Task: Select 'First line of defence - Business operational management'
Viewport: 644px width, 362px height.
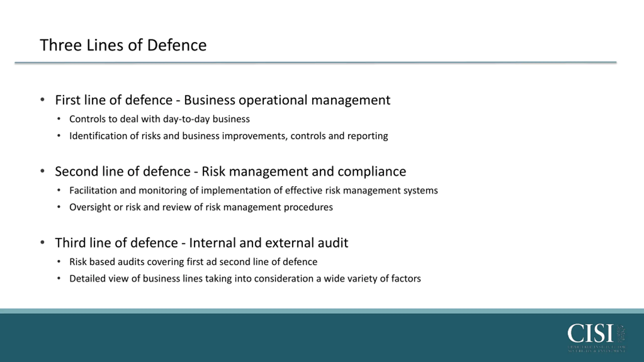Action: (223, 100)
